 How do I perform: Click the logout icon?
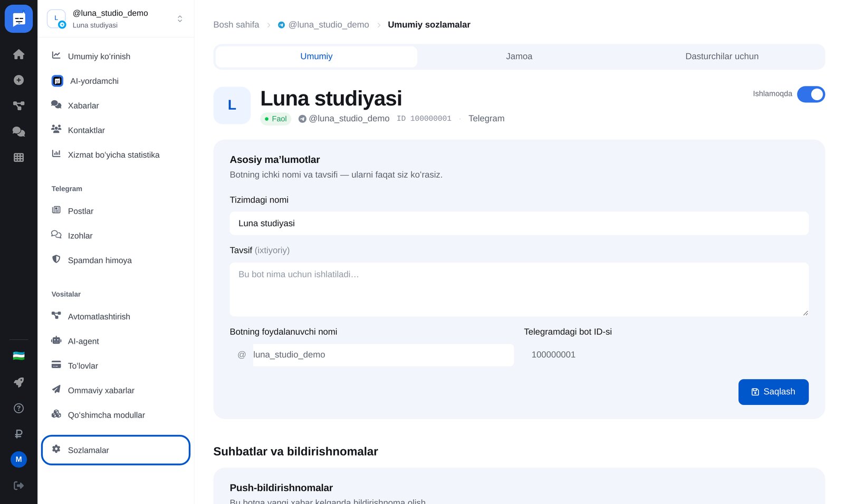pos(18,486)
